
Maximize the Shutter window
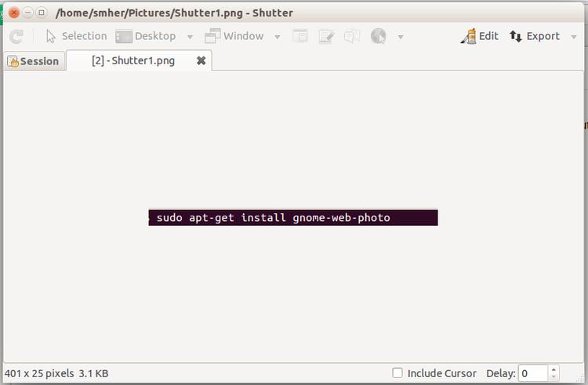point(42,13)
